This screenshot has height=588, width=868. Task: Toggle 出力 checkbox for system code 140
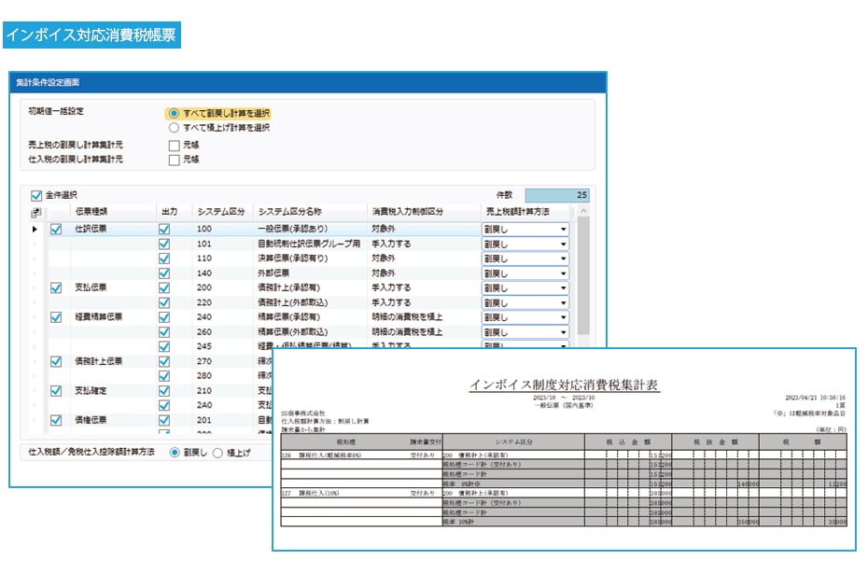click(164, 273)
